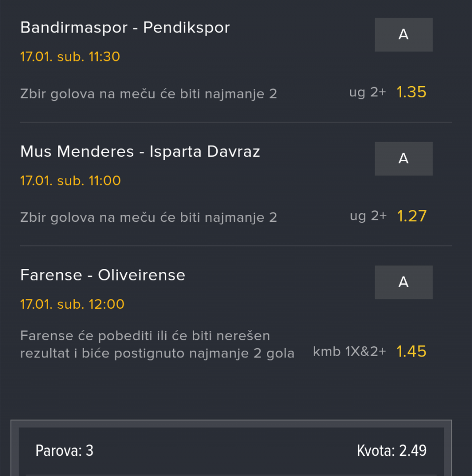Click the total Kvota: 2.49 value
Screen dimensions: 472x476
[x=391, y=450]
